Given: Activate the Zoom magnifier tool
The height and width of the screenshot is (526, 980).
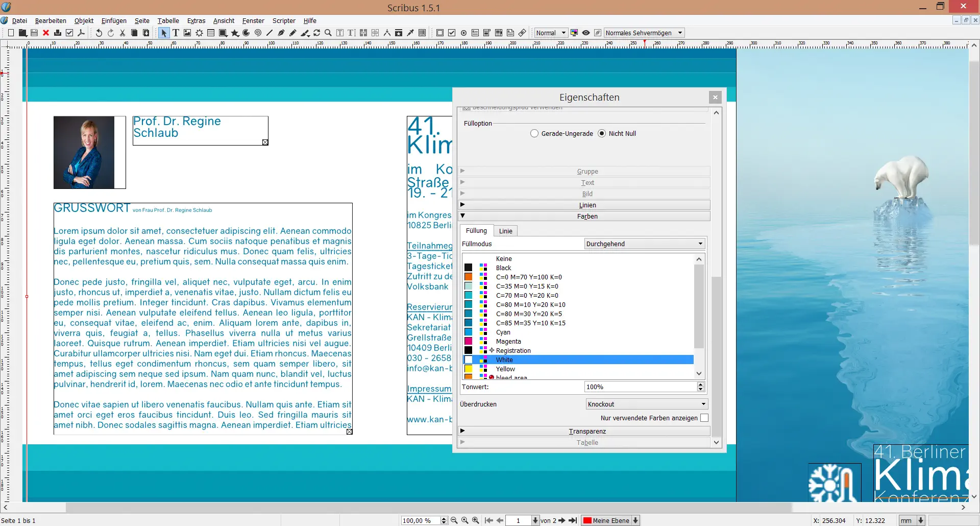Looking at the screenshot, I should 328,33.
